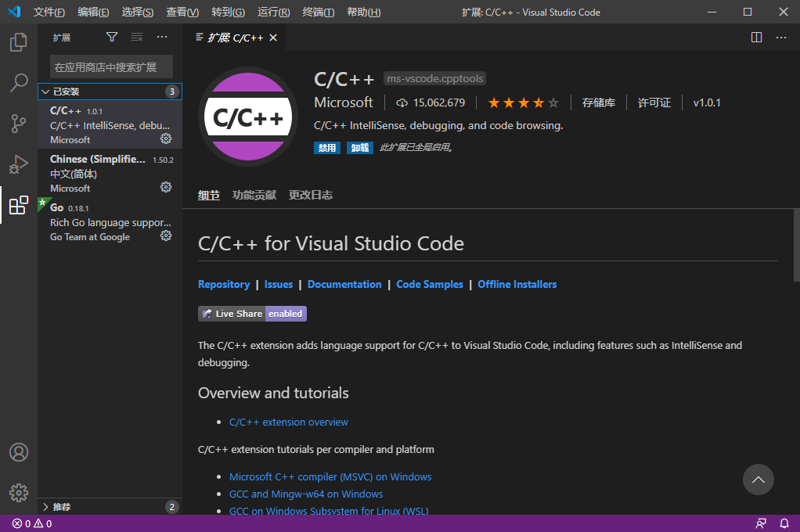Filter extensions using the funnel icon

coord(112,37)
